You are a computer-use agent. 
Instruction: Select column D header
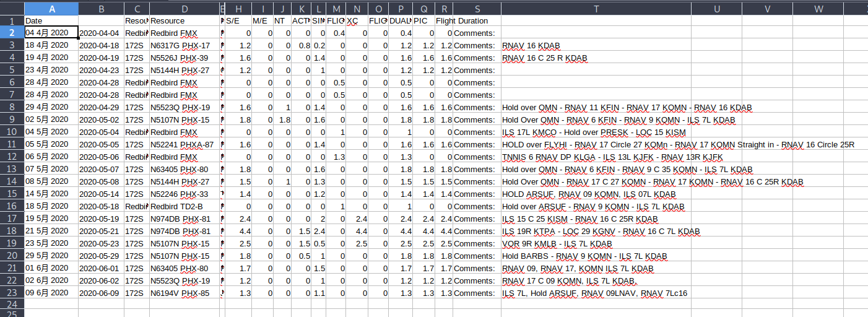[x=184, y=9]
